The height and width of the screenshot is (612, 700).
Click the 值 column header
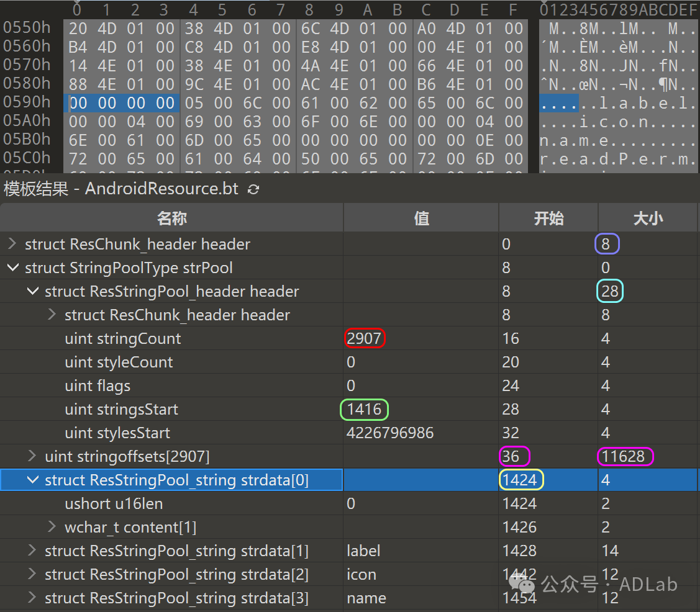(x=421, y=218)
